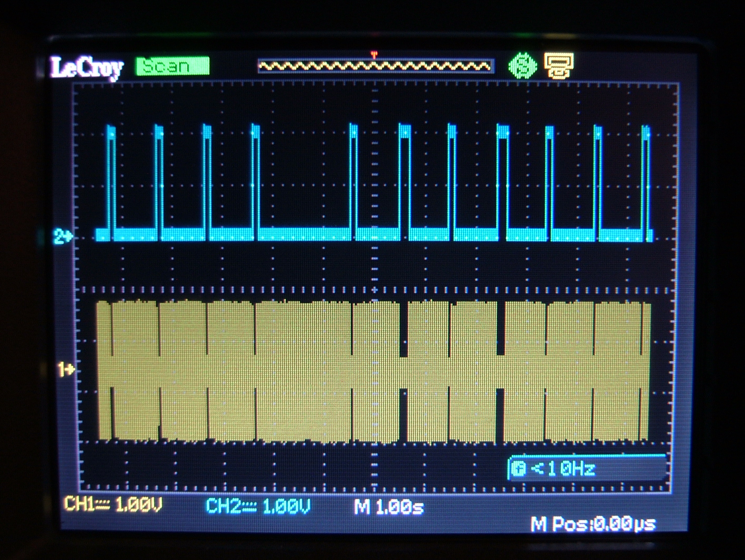745x560 pixels.
Task: Click the green Scan status indicator
Action: click(173, 66)
